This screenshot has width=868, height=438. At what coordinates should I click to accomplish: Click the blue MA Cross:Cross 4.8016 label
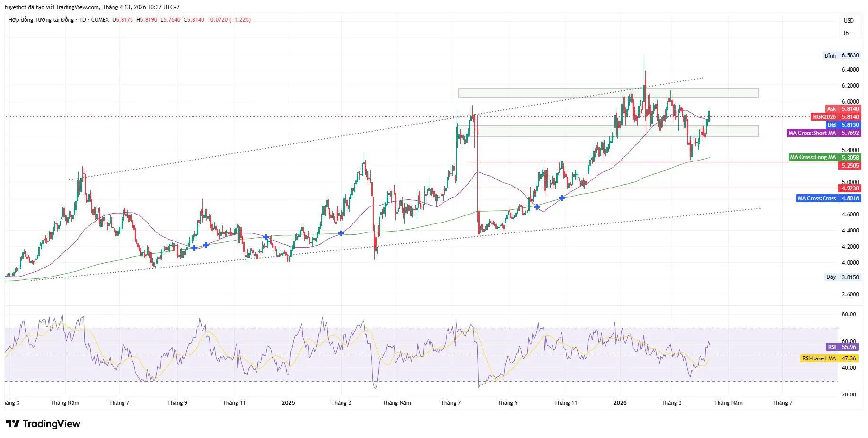(x=828, y=198)
